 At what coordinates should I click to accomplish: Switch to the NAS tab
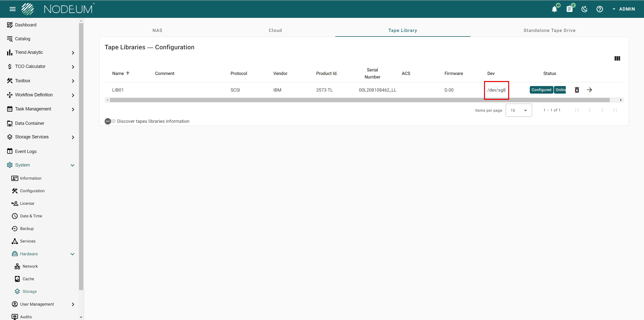pos(157,30)
